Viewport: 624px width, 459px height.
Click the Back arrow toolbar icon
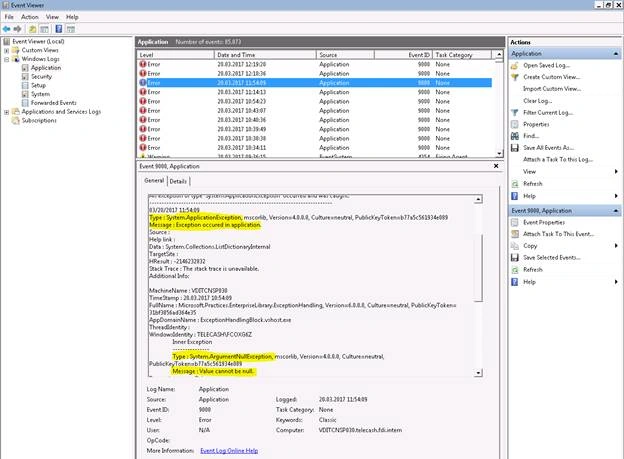pos(6,29)
